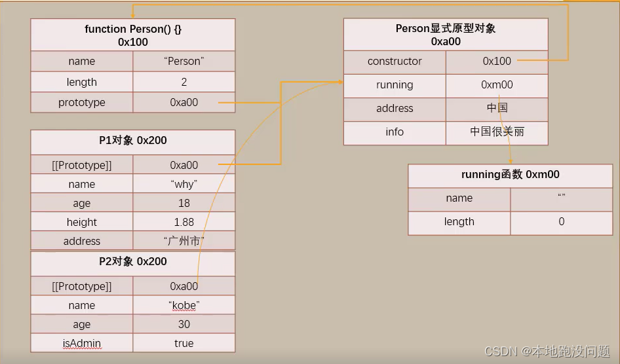This screenshot has height=364, width=620.
Task: Select "length" key in running函数 table
Action: [459, 223]
